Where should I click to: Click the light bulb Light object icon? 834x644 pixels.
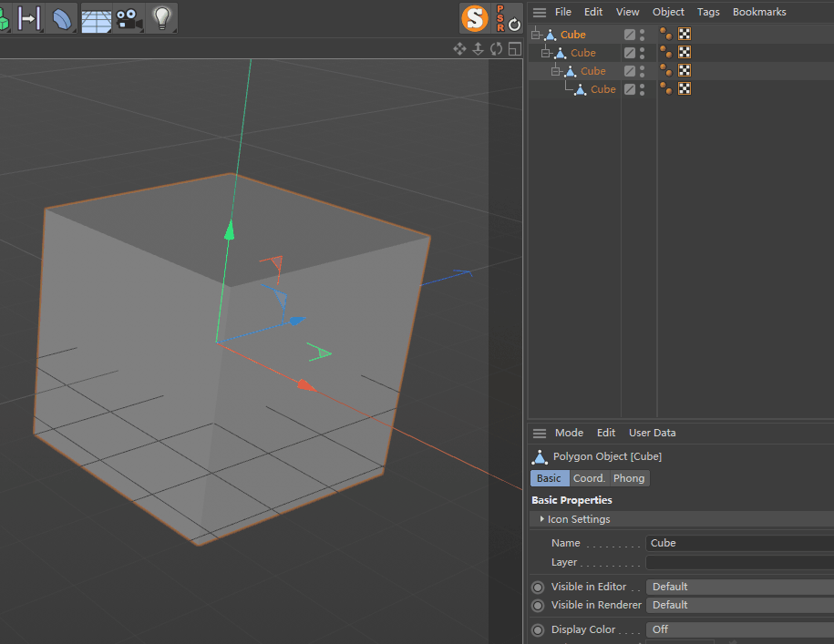click(x=161, y=18)
